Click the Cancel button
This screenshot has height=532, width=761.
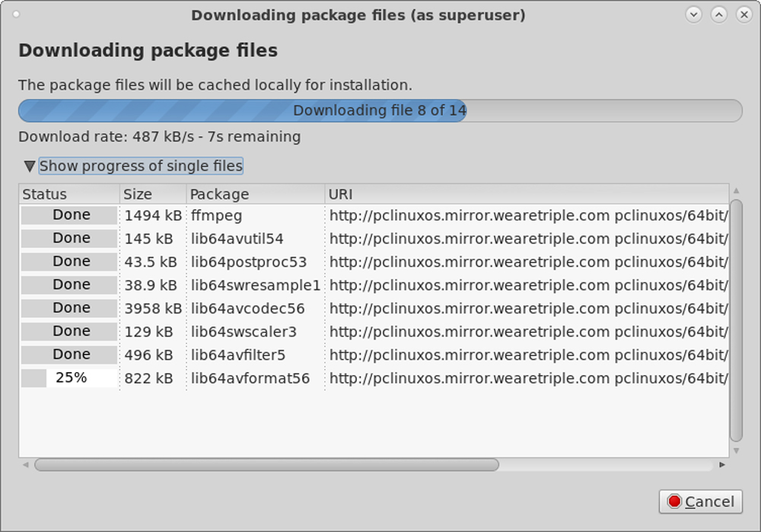point(700,502)
